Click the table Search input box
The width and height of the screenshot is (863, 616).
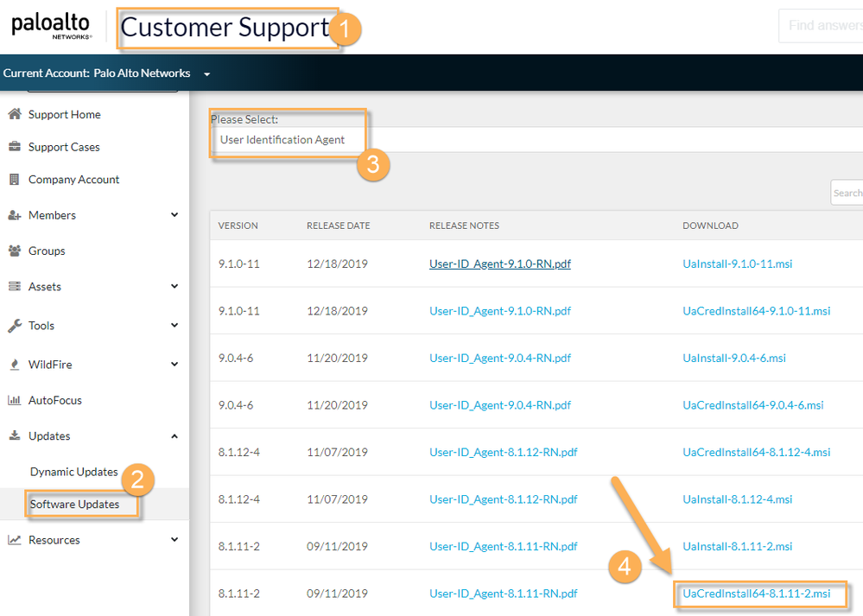[x=847, y=193]
